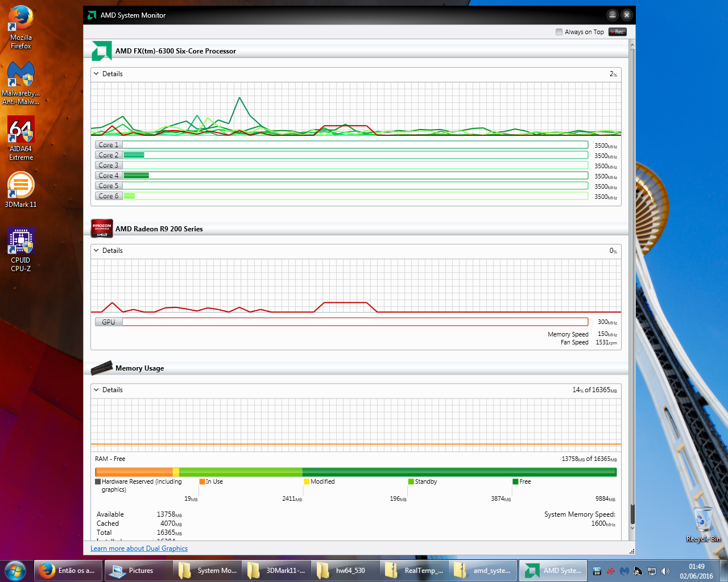Open the blue bar-chart monitor tray icon
The image size is (728, 582).
click(x=597, y=571)
